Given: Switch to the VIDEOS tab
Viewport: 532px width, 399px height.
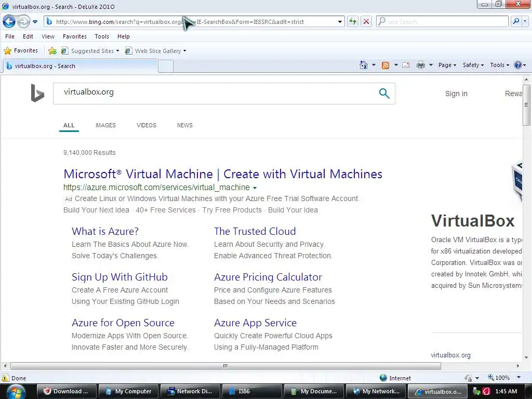Looking at the screenshot, I should coord(147,125).
